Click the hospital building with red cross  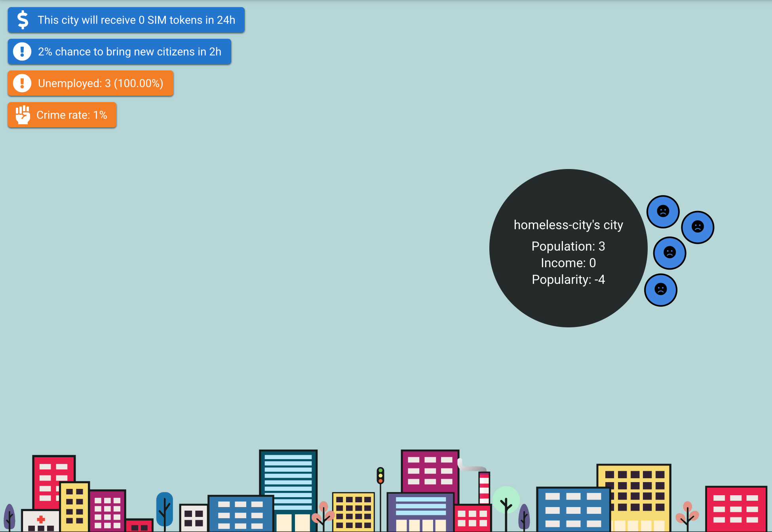41,520
